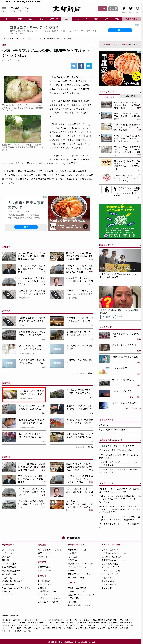Open the English link under 暮らしのガイド
This screenshot has height=644, width=143.
104,425
